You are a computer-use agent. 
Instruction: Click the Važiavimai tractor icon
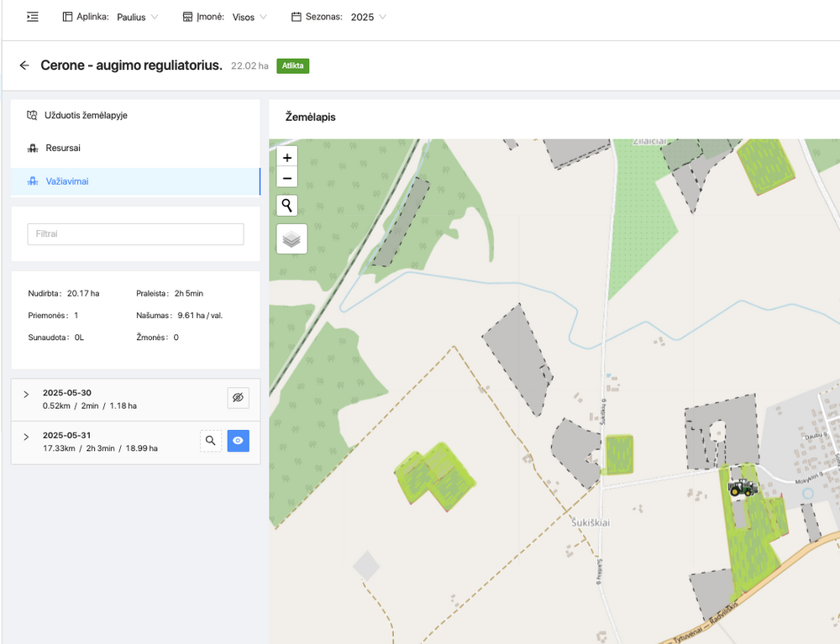pos(33,181)
